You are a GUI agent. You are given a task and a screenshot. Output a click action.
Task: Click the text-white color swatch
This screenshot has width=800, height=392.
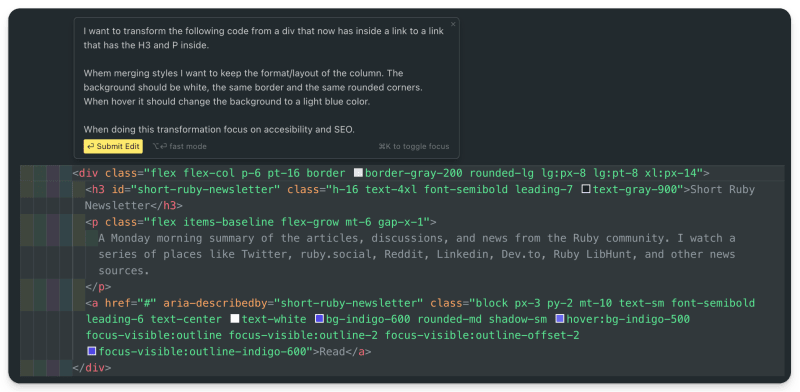click(235, 319)
